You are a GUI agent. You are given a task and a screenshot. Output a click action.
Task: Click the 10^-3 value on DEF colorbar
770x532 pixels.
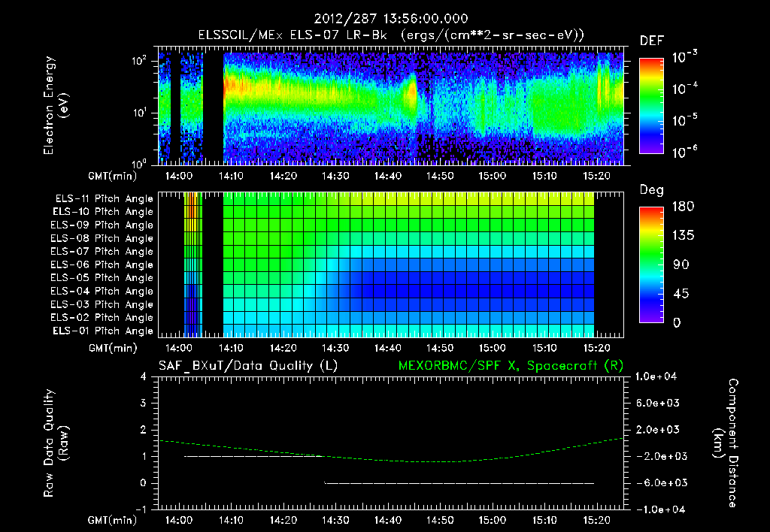click(684, 57)
